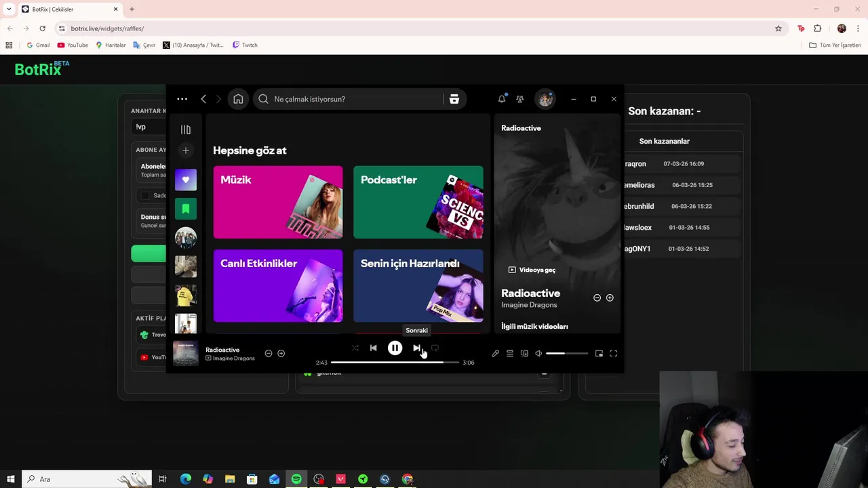Open 'Tüm Yer İşaretleri' bookmarks folder
Viewport: 868px width, 488px height.
pyautogui.click(x=835, y=45)
